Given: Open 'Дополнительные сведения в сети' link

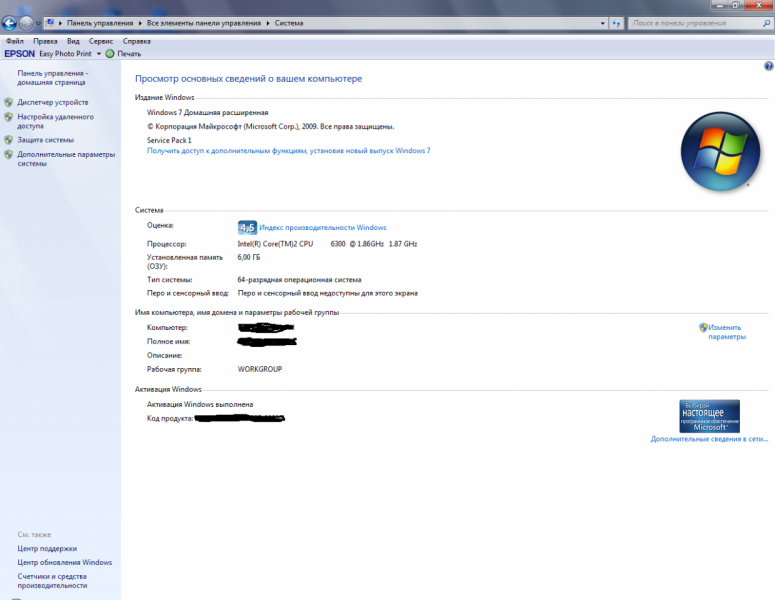Looking at the screenshot, I should tap(709, 439).
